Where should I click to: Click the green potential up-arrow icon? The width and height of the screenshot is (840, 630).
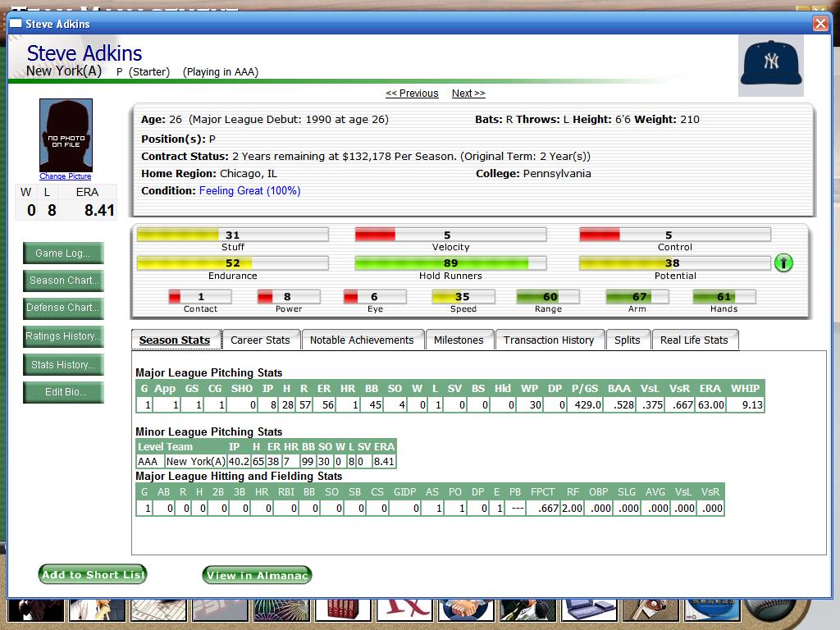click(x=783, y=263)
